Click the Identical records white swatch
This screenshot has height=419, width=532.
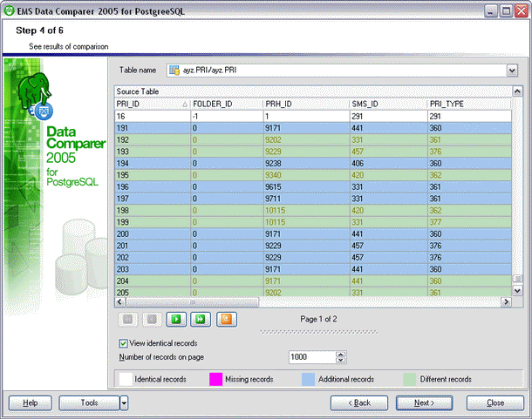126,379
